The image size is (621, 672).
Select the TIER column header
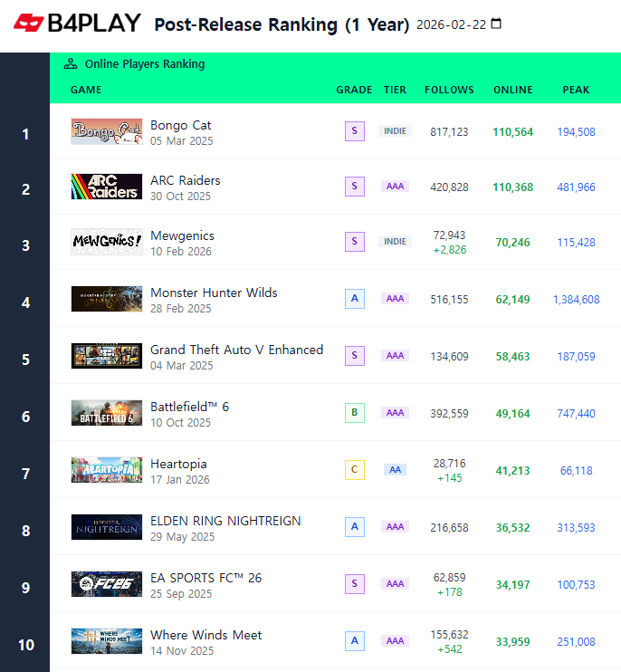395,90
